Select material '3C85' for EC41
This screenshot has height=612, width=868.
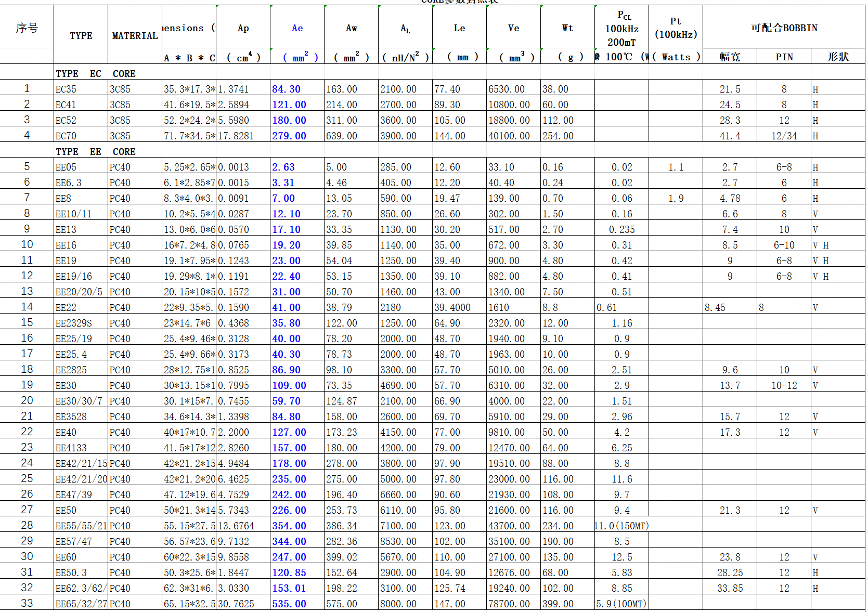click(x=135, y=105)
